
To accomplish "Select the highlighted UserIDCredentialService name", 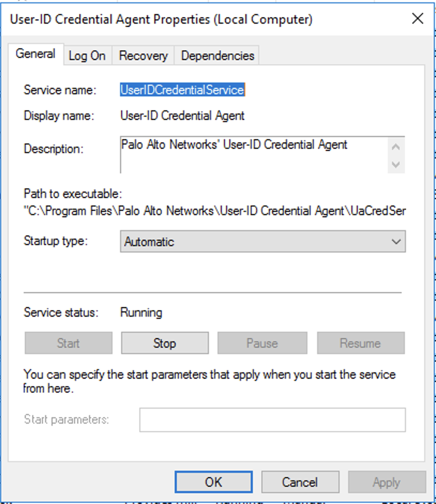I will coord(182,90).
